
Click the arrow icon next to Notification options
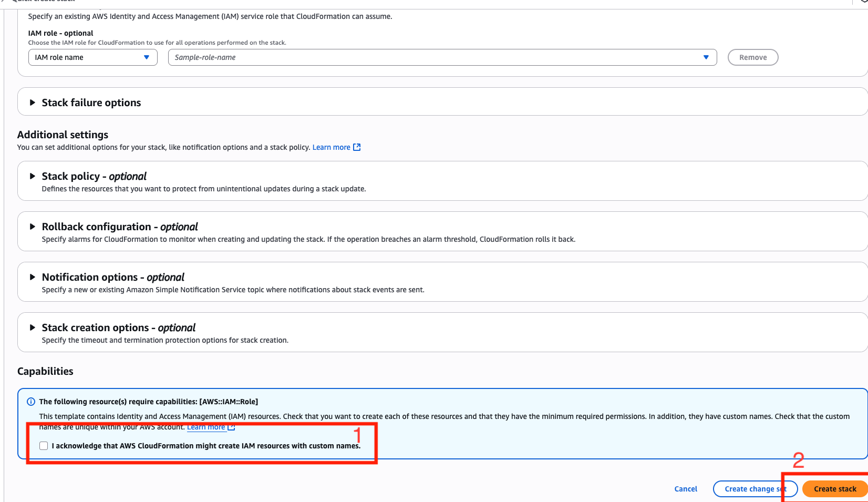click(x=33, y=277)
